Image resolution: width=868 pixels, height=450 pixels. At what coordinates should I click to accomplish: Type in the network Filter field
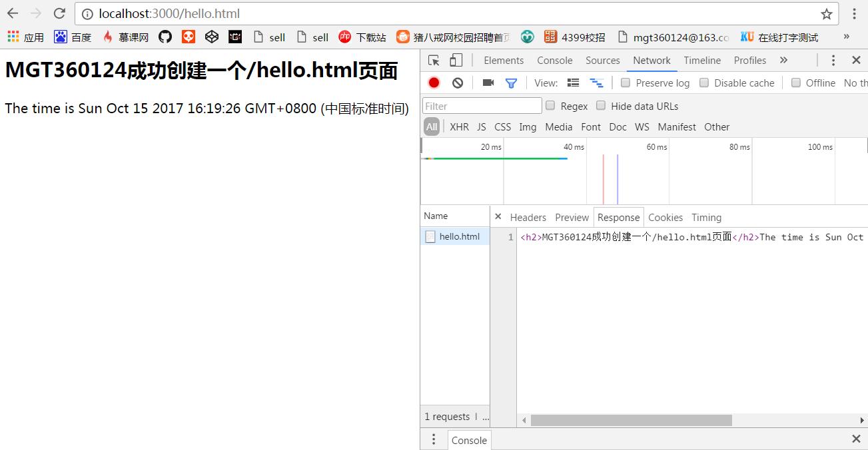click(x=481, y=105)
